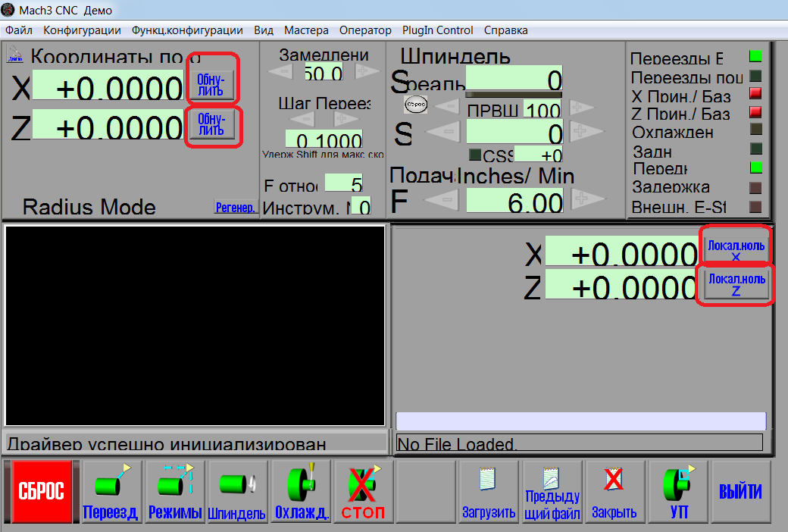Click the X Прин./Баз LED indicator
788x532 pixels.
coord(755,93)
